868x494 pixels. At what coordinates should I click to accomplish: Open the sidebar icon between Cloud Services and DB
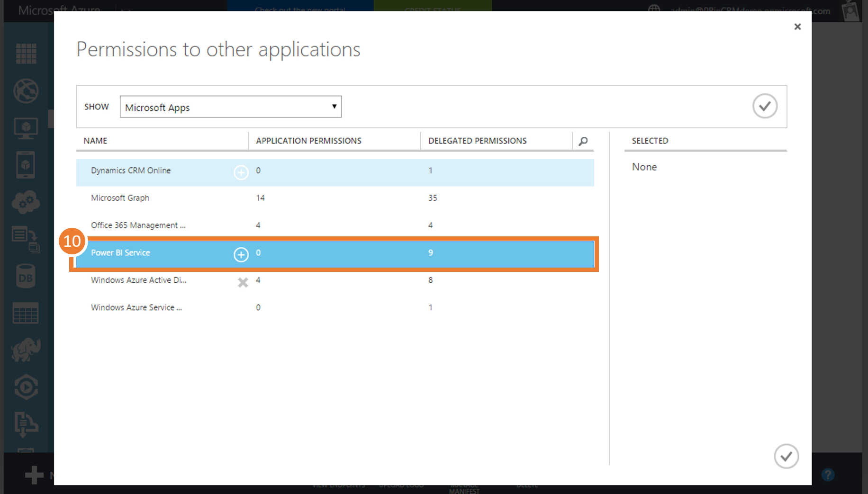26,239
